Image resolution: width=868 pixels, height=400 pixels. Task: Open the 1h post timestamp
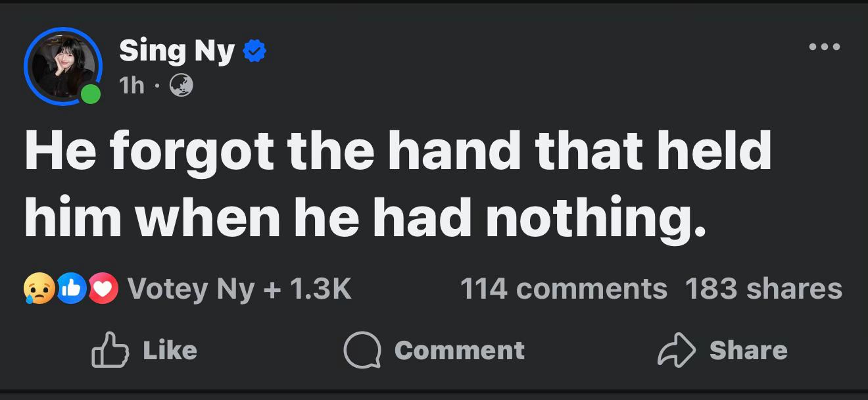[132, 85]
